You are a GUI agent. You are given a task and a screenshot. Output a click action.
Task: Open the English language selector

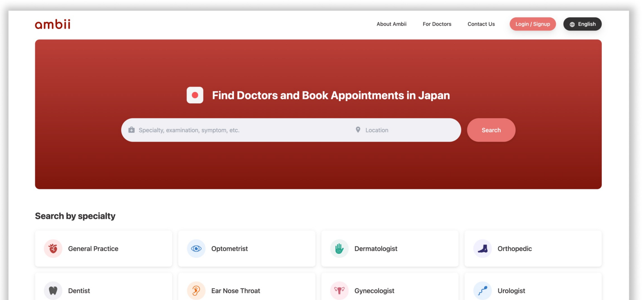(582, 24)
